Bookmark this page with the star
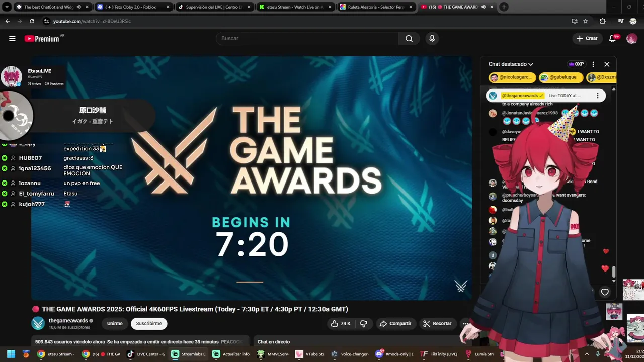Viewport: 644px width, 362px height. click(x=586, y=21)
